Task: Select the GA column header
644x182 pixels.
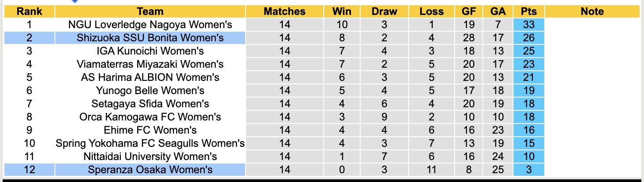Action: point(498,12)
